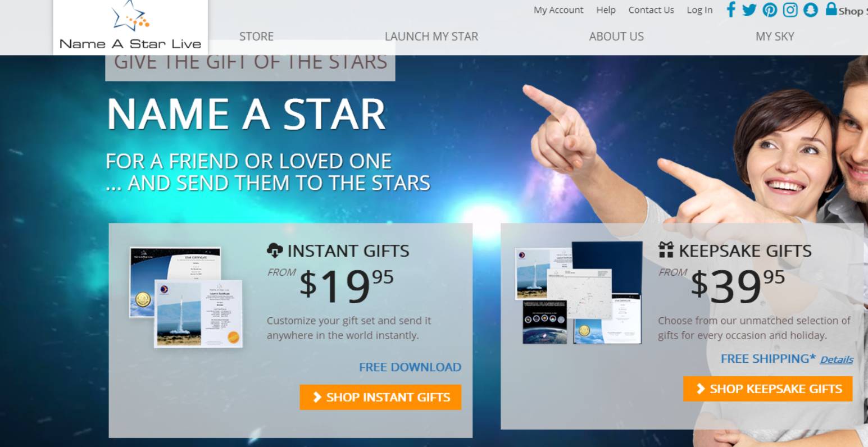868x447 pixels.
Task: Click the lock Shop Securely icon
Action: (x=831, y=9)
